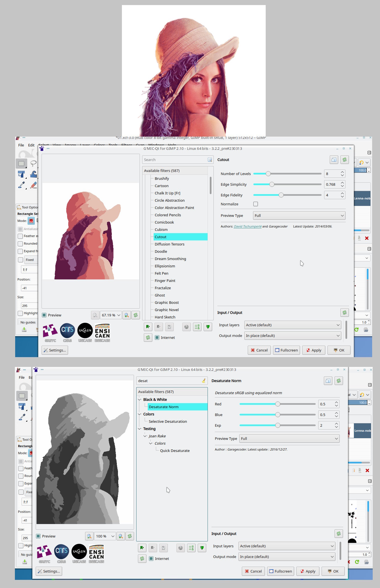Select the Free Select lasso tool in toolbox
This screenshot has width=380, height=588.
tap(33, 163)
